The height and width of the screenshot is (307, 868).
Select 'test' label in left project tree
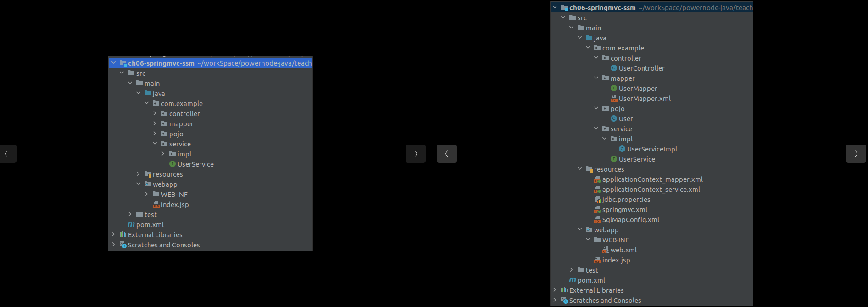pos(150,215)
